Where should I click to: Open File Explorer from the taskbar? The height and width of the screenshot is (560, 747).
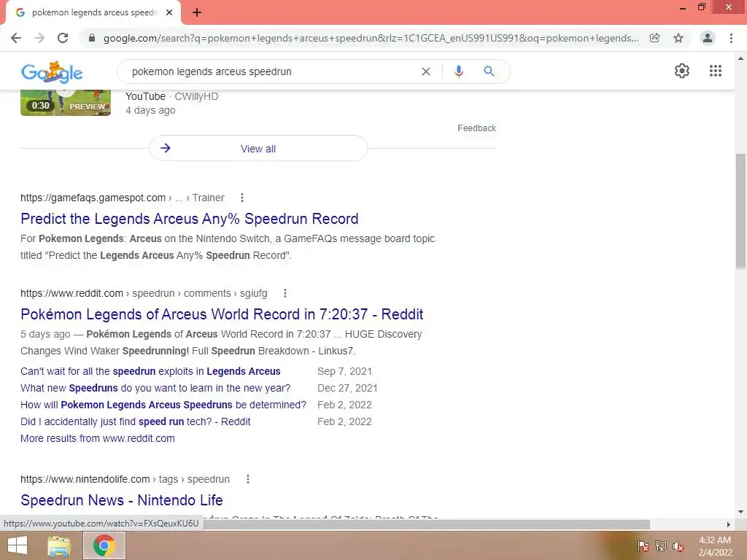coord(58,545)
